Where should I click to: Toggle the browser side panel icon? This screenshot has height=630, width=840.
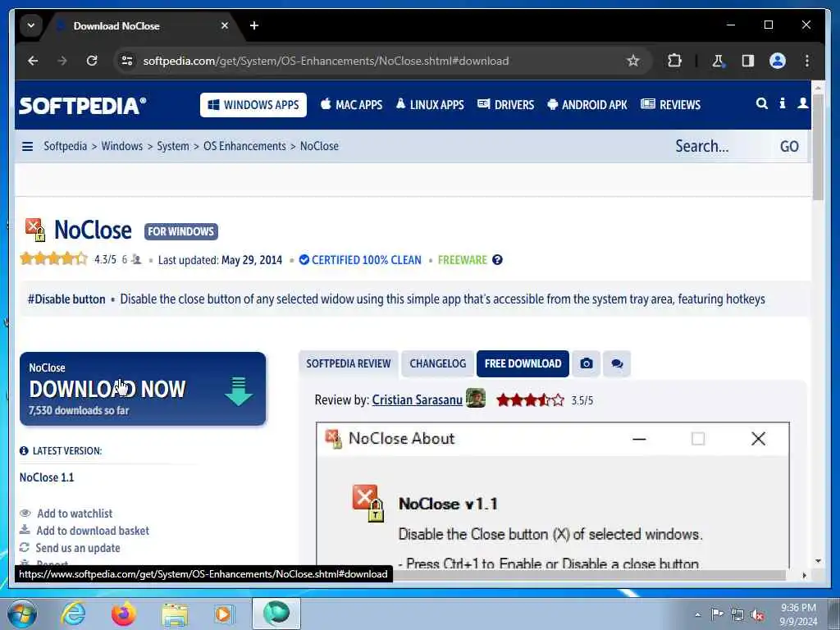[x=748, y=61]
